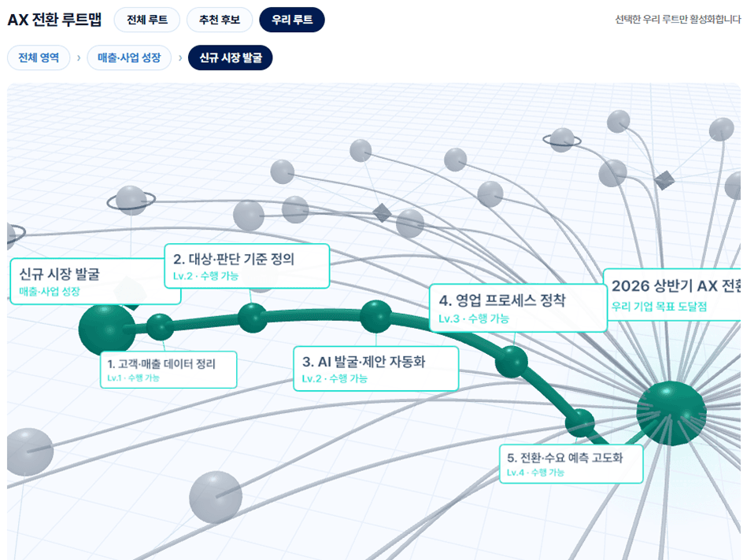747x560 pixels.
Task: Open step 3 AI 발굴·제안 자동화 card
Action: point(376,369)
